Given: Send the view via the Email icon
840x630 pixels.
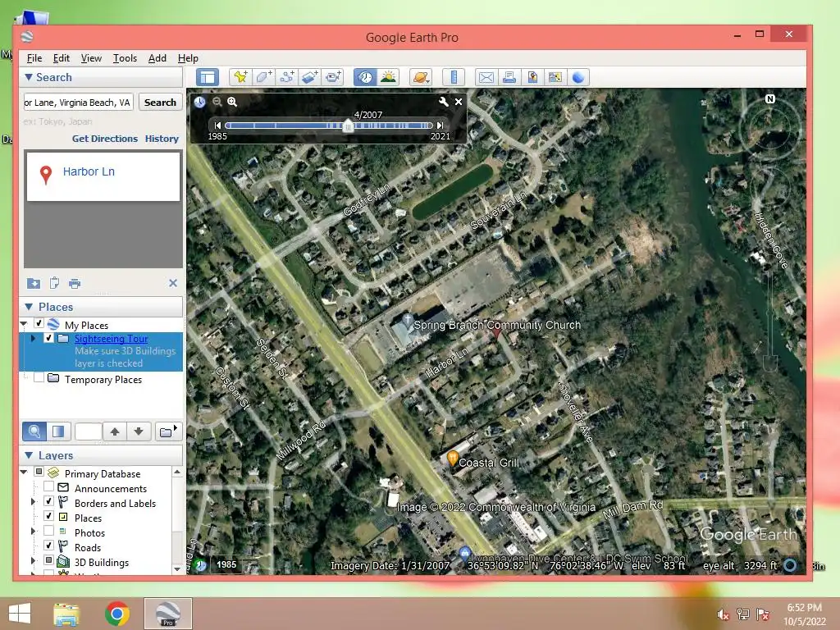Looking at the screenshot, I should pyautogui.click(x=486, y=77).
